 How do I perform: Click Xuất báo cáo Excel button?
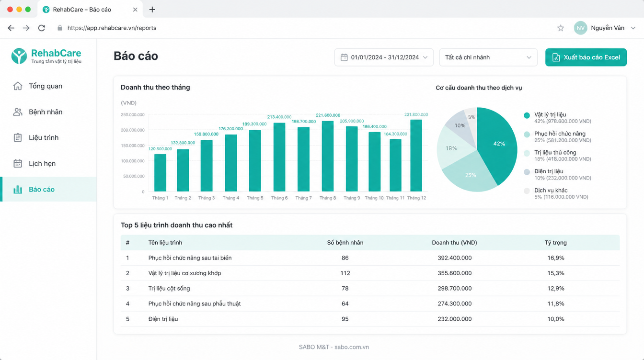[586, 57]
